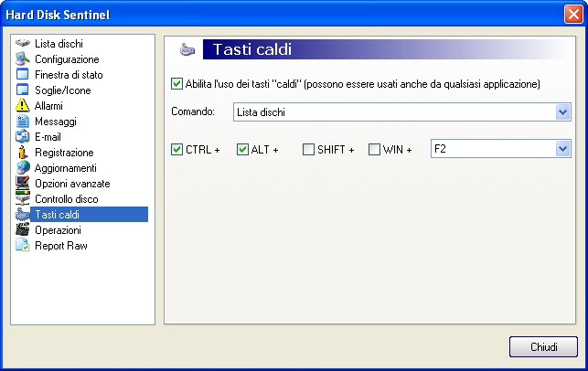Open the Registrazione page
This screenshot has height=371, width=588.
click(64, 153)
